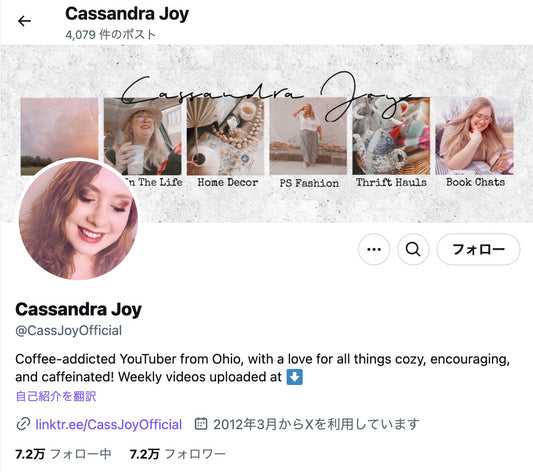Image resolution: width=533 pixels, height=472 pixels.
Task: Go back using the left arrow
Action: pyautogui.click(x=24, y=21)
